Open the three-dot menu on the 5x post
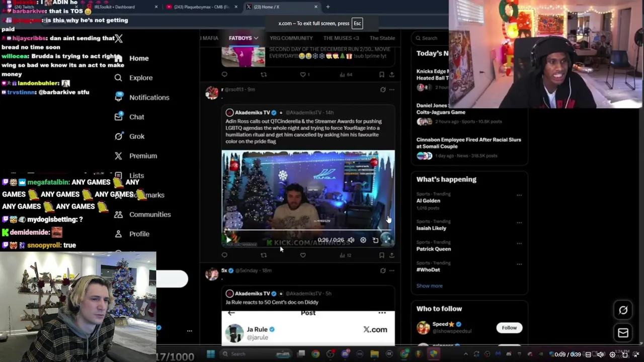The width and height of the screenshot is (644, 362). coord(392,270)
